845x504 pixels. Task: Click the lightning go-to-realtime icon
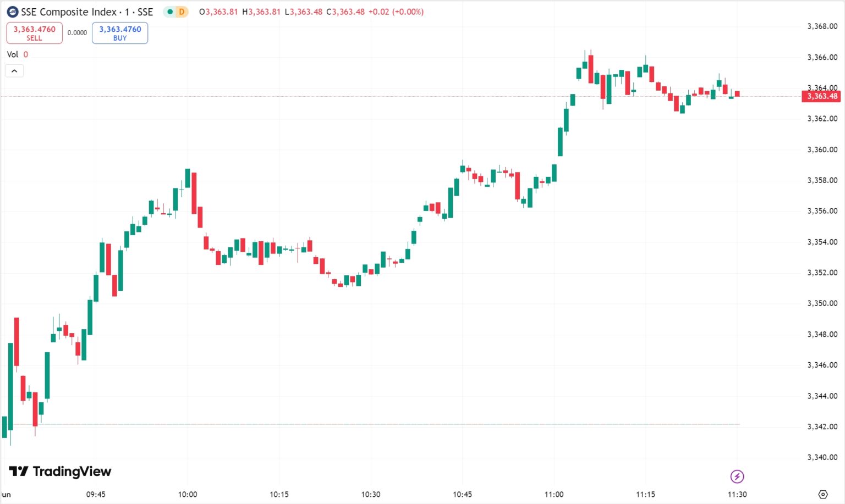tap(737, 477)
